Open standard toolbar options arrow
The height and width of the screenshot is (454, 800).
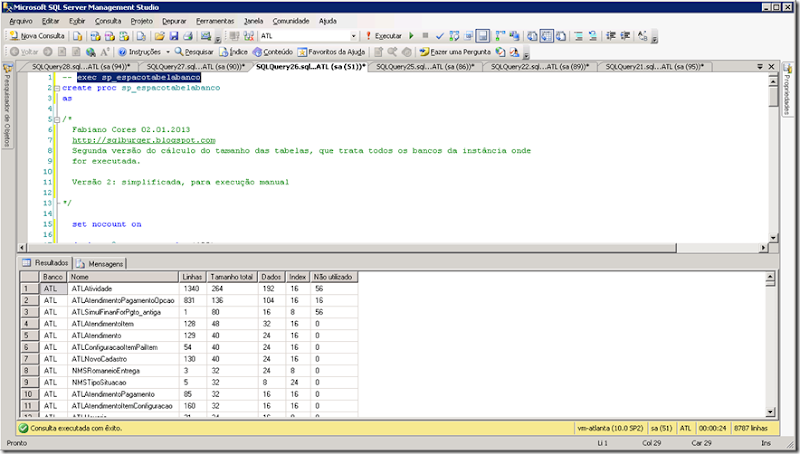point(218,38)
